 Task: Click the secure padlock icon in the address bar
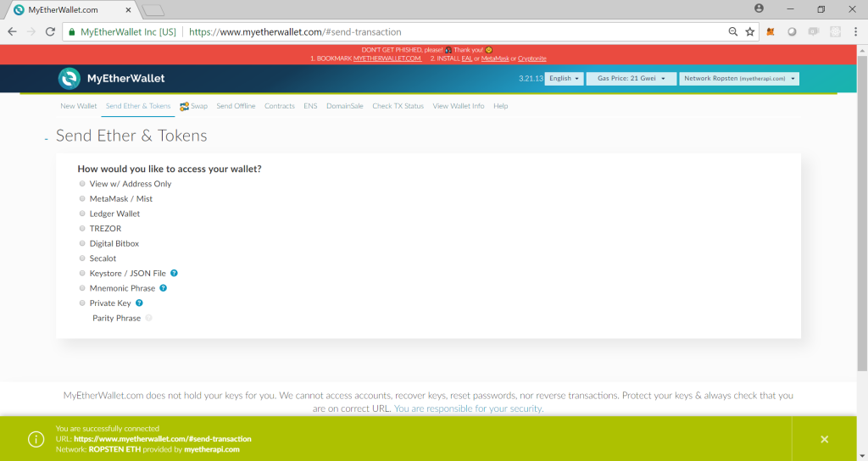pyautogui.click(x=71, y=32)
